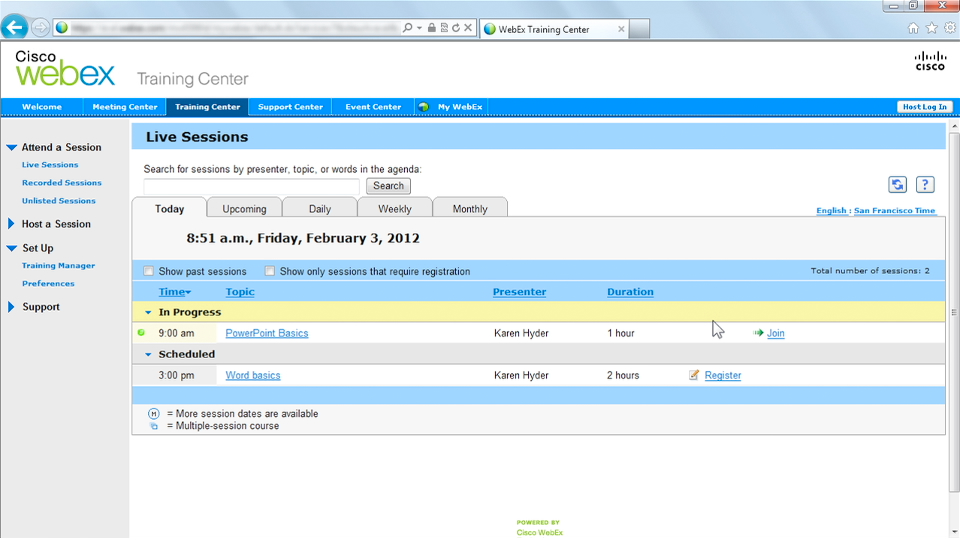Open a new blank browser tab
The width and height of the screenshot is (960, 540).
pos(639,29)
